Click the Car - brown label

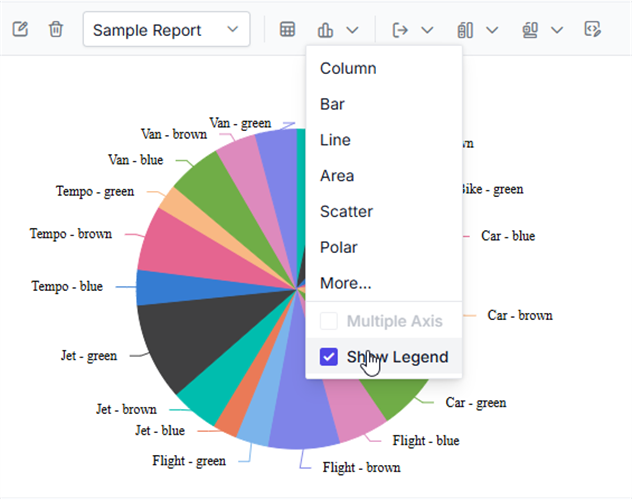(x=520, y=315)
